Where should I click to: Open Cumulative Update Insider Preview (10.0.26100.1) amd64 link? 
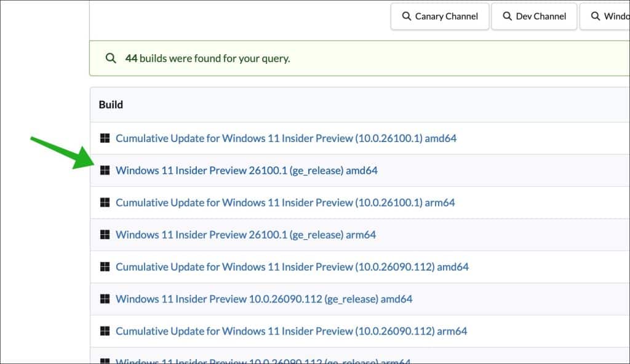[286, 138]
